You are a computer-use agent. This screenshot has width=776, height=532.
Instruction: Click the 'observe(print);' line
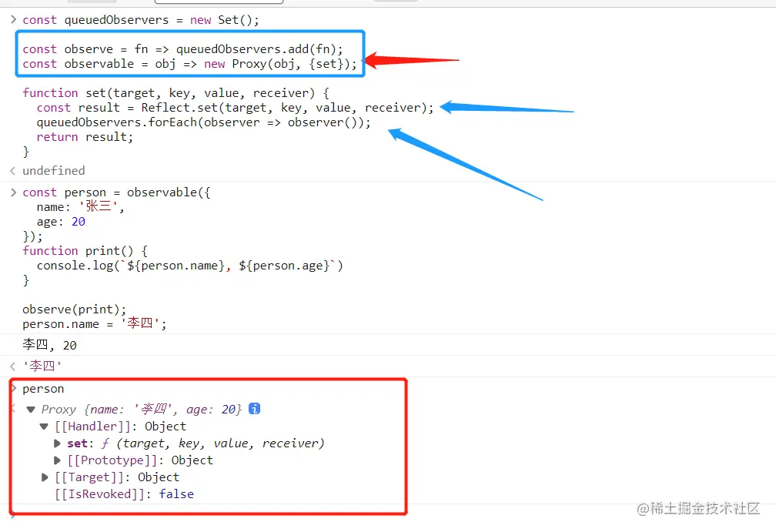click(x=74, y=309)
